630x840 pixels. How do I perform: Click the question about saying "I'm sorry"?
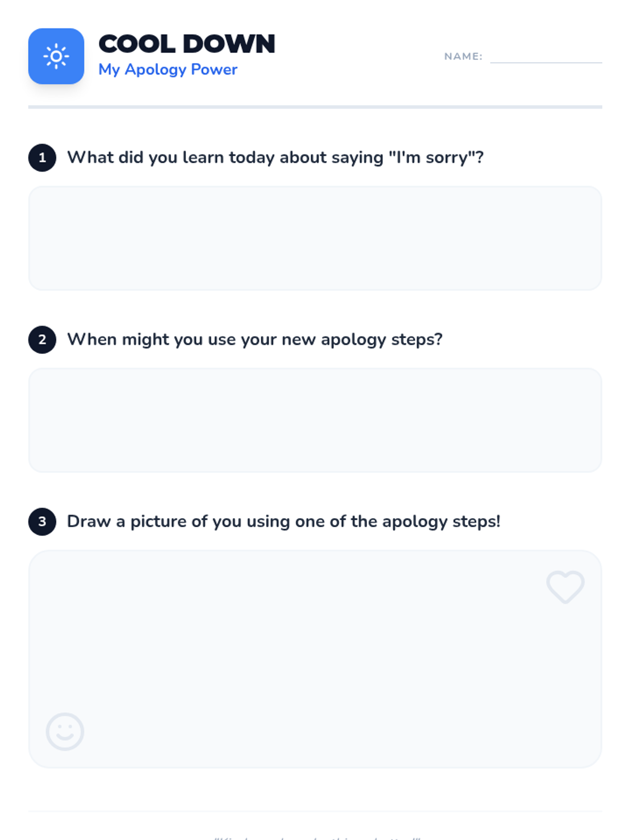(275, 157)
